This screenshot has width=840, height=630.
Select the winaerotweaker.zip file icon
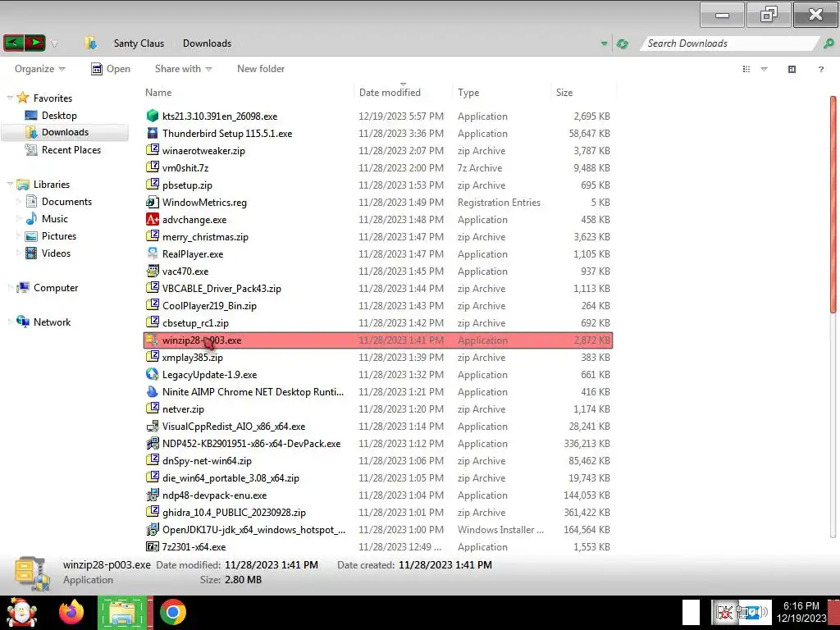[153, 150]
